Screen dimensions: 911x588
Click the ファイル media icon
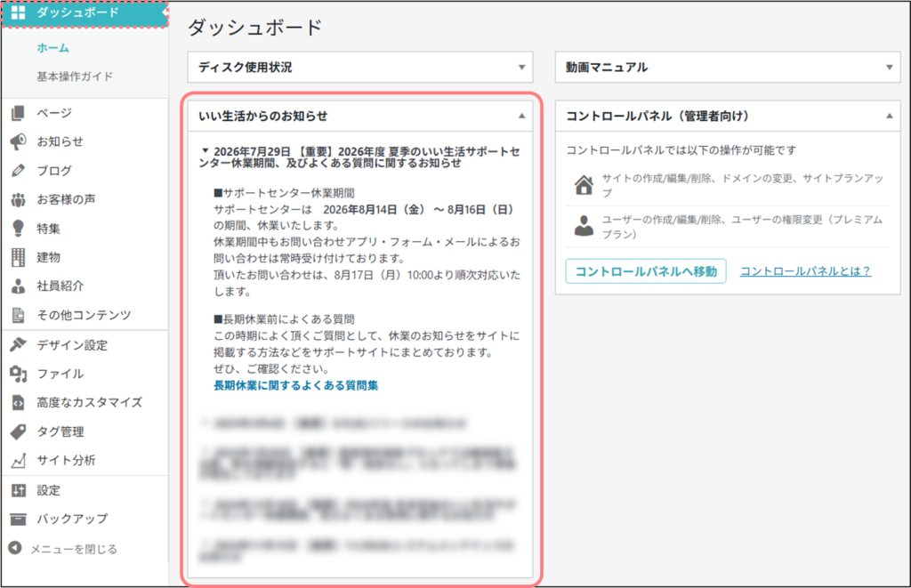(x=18, y=374)
